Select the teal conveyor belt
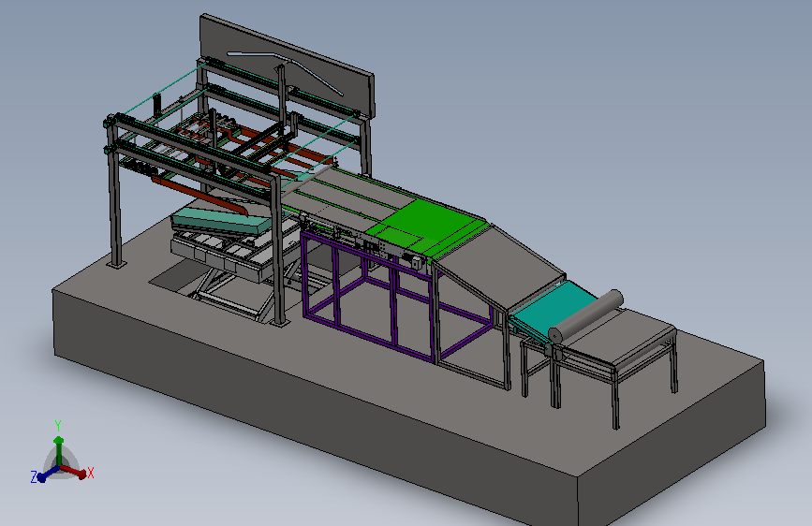Image resolution: width=812 pixels, height=526 pixels. pyautogui.click(x=556, y=309)
